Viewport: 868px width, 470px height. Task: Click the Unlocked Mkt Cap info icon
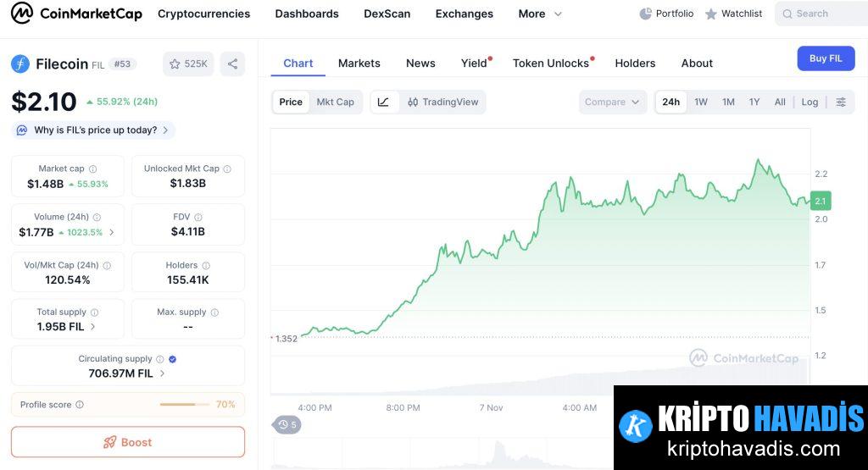coord(227,169)
